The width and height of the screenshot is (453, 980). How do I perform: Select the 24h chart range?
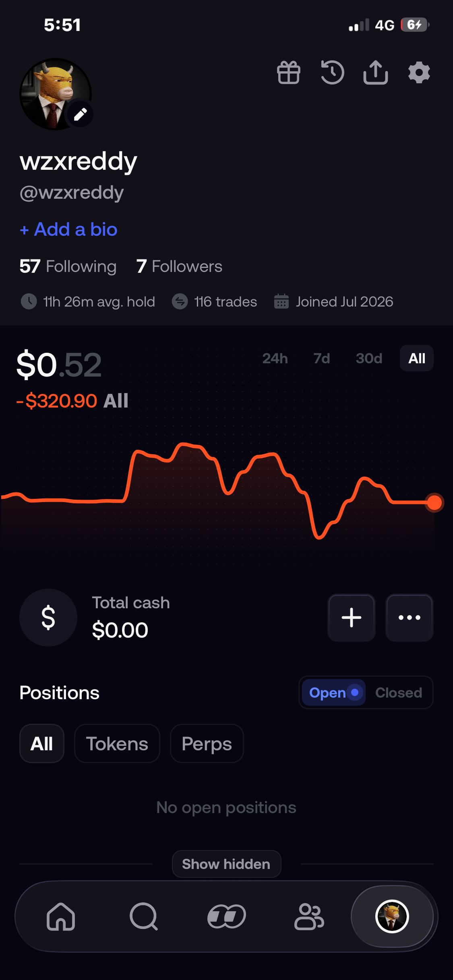(275, 358)
